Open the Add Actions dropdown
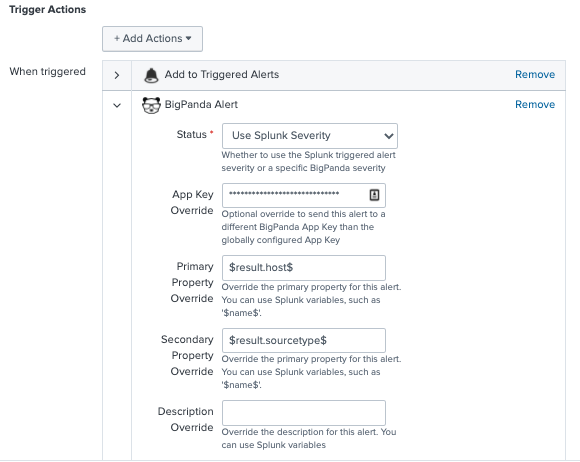580x462 pixels. point(152,38)
